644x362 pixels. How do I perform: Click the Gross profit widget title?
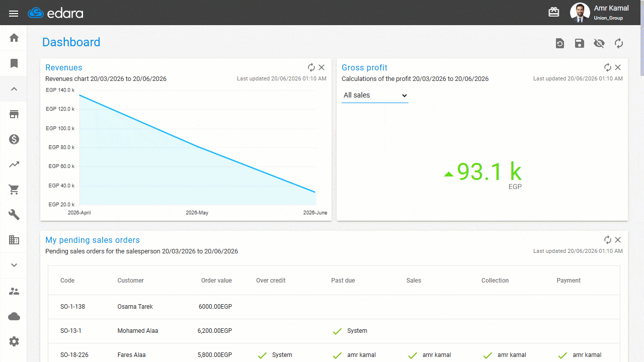[x=364, y=68]
